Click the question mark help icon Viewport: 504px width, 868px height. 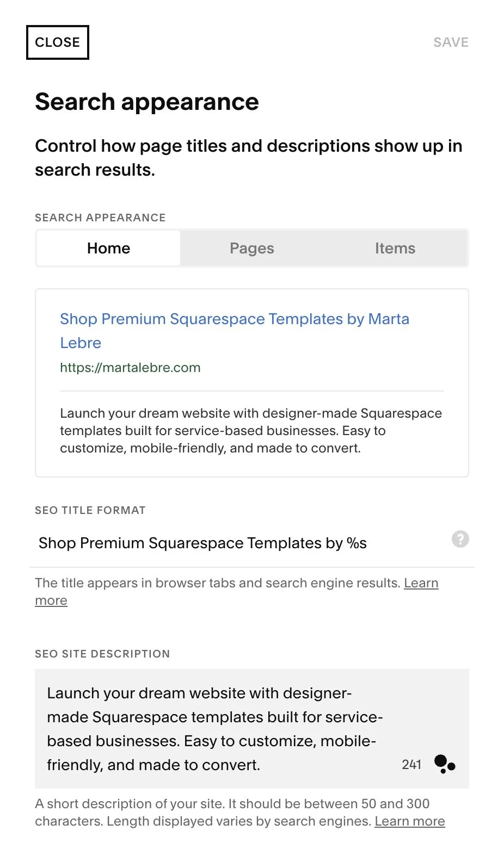click(x=460, y=540)
